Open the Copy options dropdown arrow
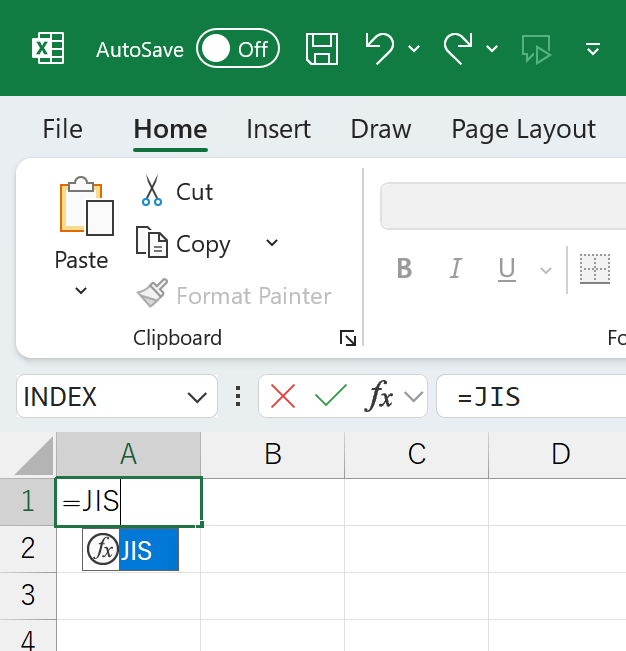Screen dimensions: 626x651 coord(272,243)
